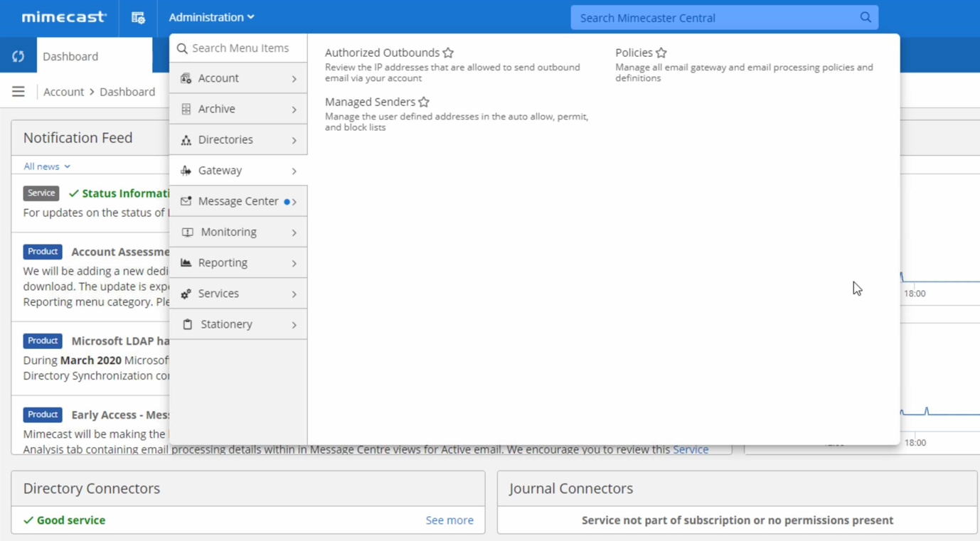Open the hamburger navigation menu
Screen dimensions: 980x541
(x=18, y=92)
